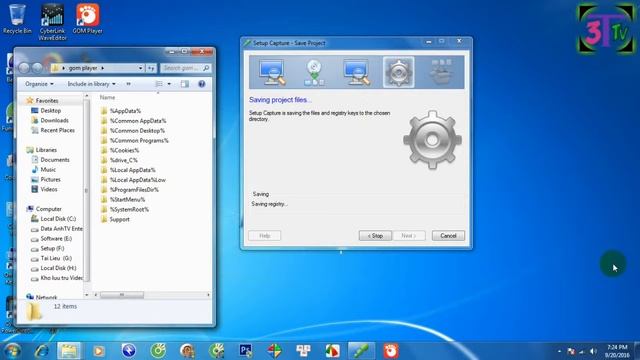The image size is (640, 360).
Task: Select the %Common Programs% folder
Action: 139,140
